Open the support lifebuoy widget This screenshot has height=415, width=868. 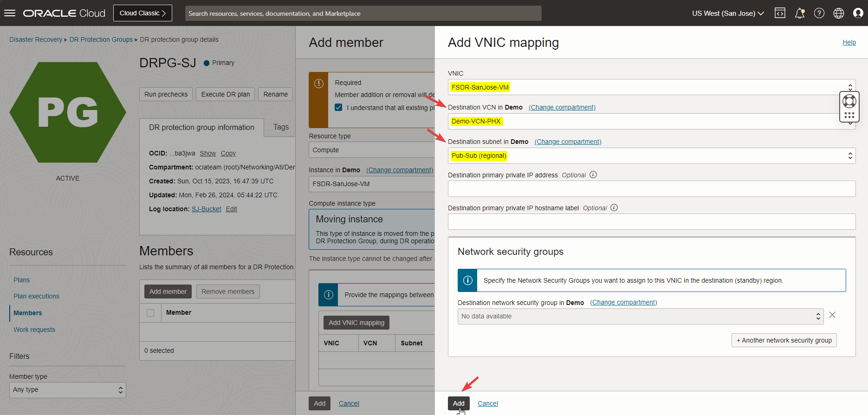tap(849, 101)
